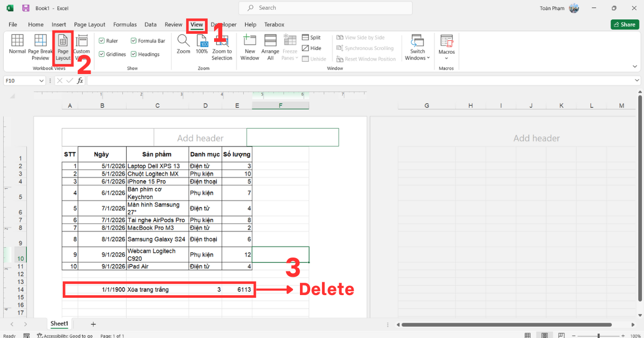Open the Insert tab
644x338 pixels.
pyautogui.click(x=59, y=25)
